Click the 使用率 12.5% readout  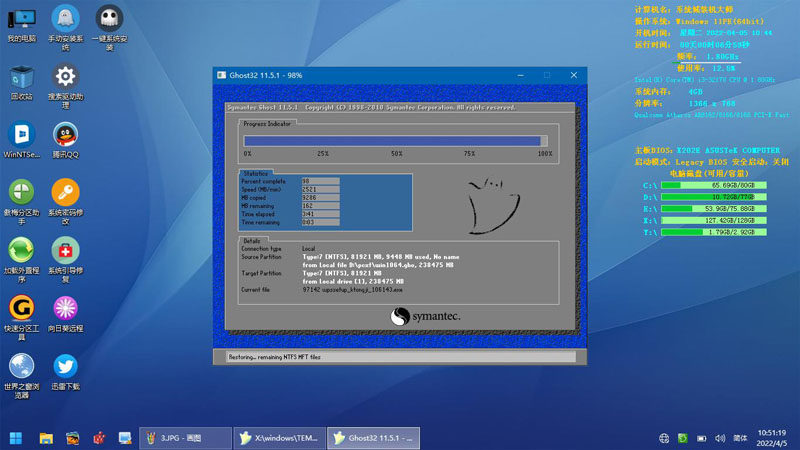pyautogui.click(x=706, y=68)
